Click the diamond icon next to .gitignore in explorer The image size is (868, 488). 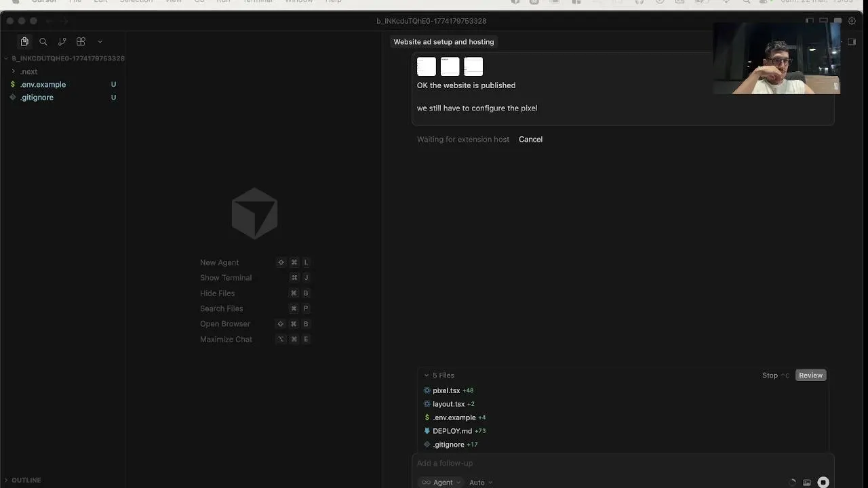coord(13,98)
